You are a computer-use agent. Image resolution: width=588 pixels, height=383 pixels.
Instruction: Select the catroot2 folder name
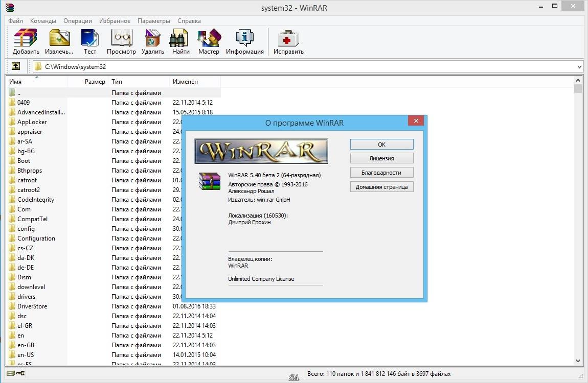pyautogui.click(x=29, y=190)
